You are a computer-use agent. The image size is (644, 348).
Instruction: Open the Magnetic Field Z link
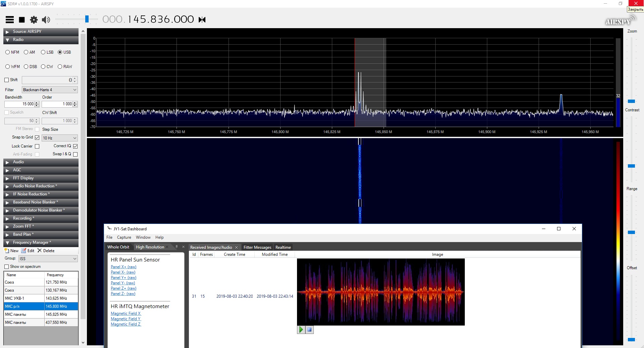coord(126,324)
